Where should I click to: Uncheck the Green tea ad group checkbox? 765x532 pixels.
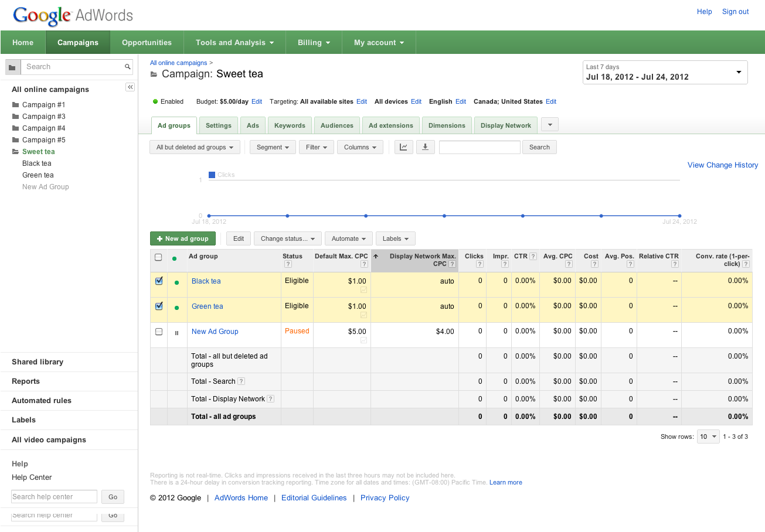tap(159, 306)
